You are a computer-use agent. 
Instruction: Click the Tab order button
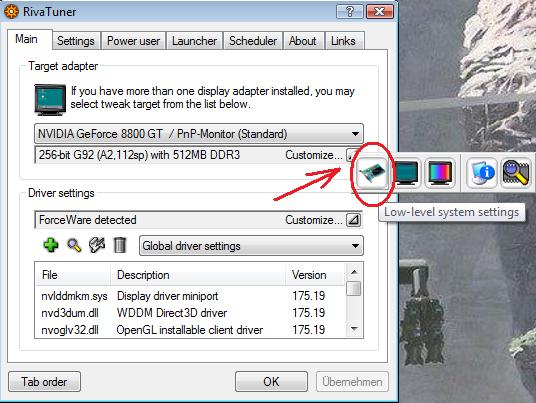pos(44,381)
